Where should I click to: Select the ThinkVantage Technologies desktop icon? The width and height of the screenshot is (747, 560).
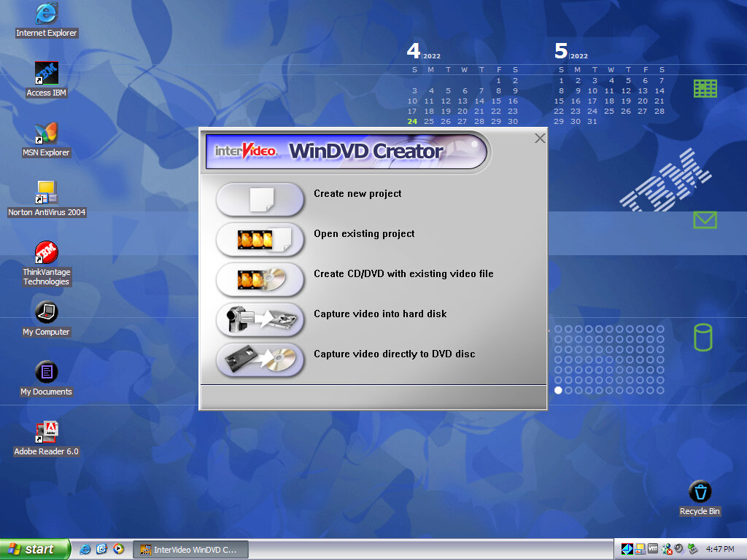pyautogui.click(x=47, y=253)
